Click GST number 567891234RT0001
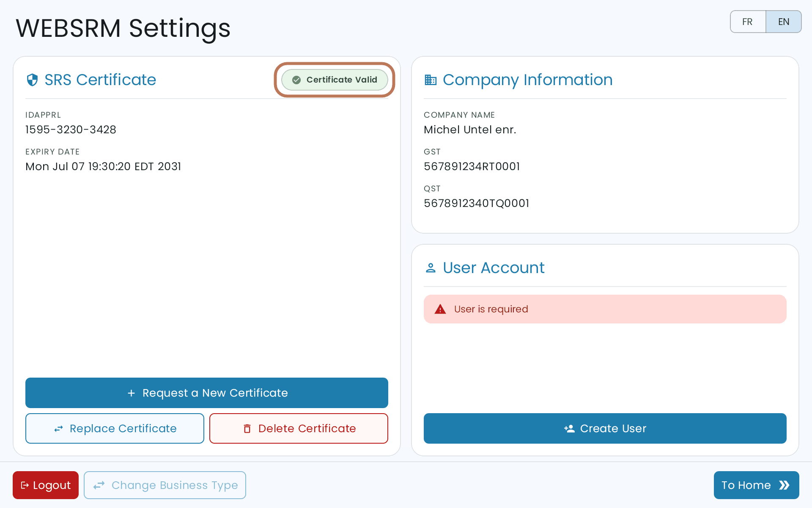This screenshot has width=812, height=508. coord(472,166)
